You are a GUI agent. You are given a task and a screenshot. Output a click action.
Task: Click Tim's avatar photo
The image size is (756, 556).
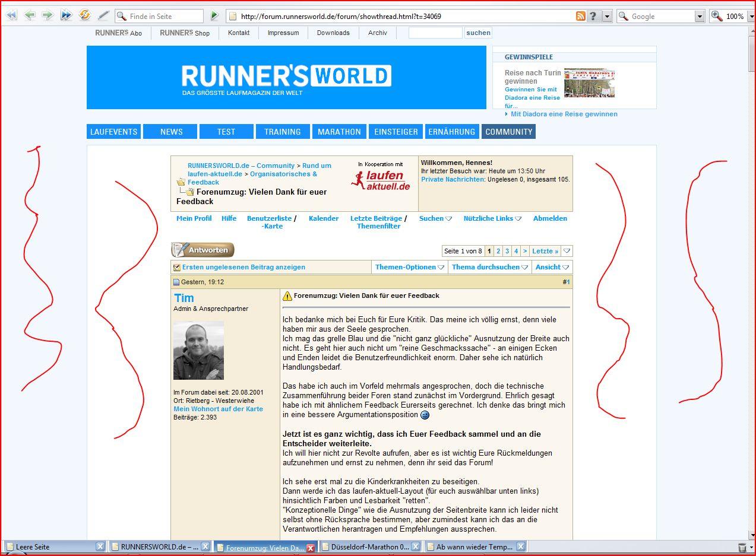pos(198,351)
